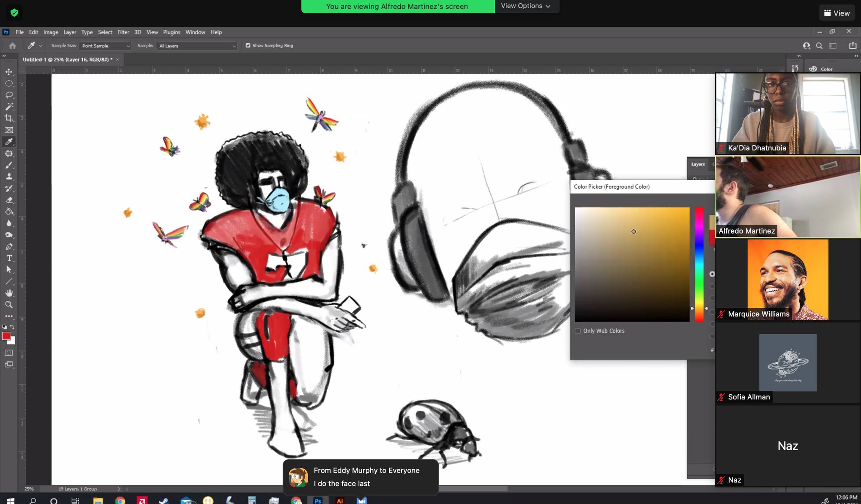Select the Path Selection tool
This screenshot has height=504, width=861.
pyautogui.click(x=9, y=270)
